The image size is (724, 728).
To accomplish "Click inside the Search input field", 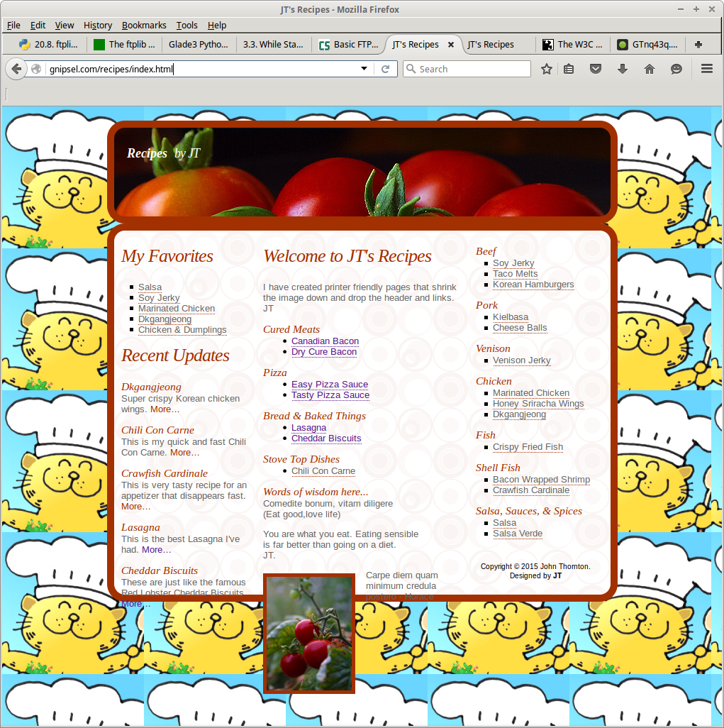I will click(472, 69).
